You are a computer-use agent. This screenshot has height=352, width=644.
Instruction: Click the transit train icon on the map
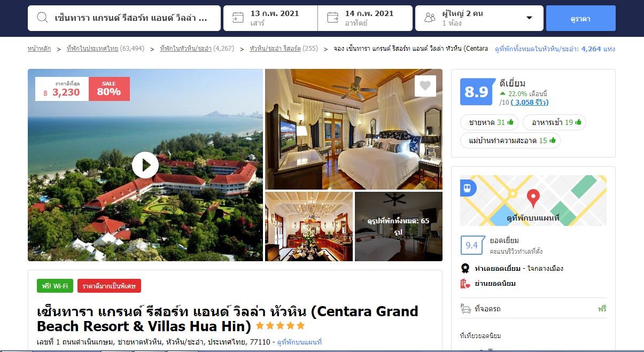468,188
